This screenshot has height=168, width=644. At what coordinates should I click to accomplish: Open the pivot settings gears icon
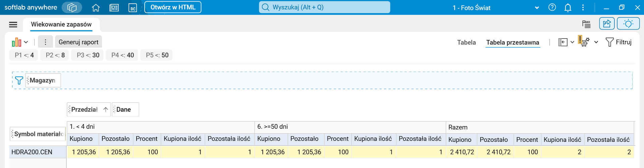[x=584, y=42]
